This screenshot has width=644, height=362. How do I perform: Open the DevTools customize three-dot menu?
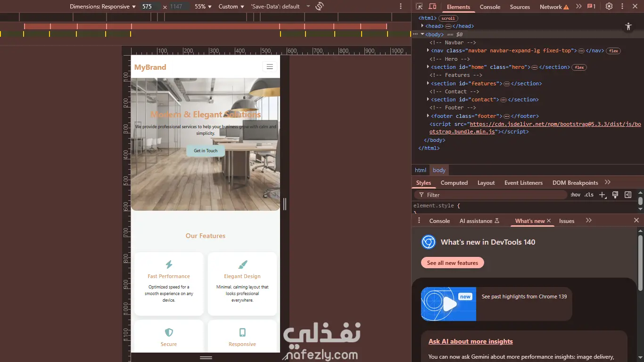coord(622,7)
